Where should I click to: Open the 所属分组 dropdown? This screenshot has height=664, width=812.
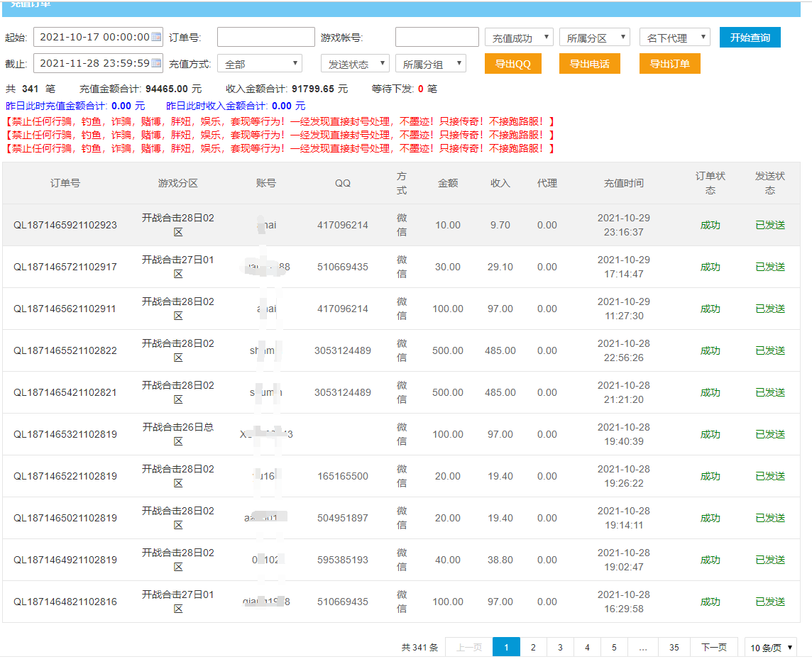(430, 64)
